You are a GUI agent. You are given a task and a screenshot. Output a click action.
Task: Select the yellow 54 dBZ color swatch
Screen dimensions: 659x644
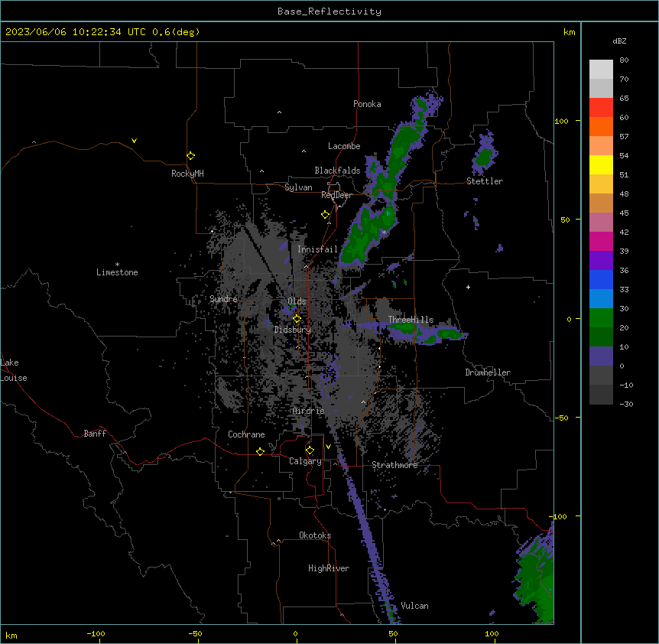(x=601, y=164)
